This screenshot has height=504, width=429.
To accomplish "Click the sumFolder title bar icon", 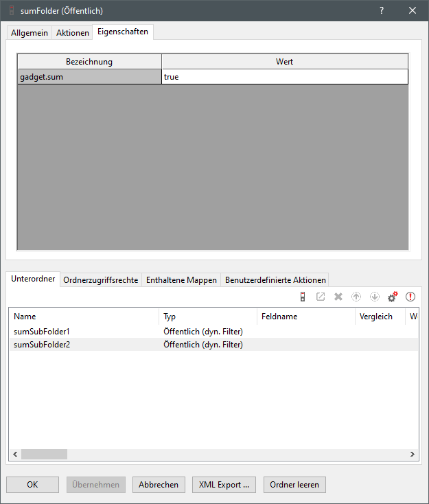I will click(x=12, y=10).
